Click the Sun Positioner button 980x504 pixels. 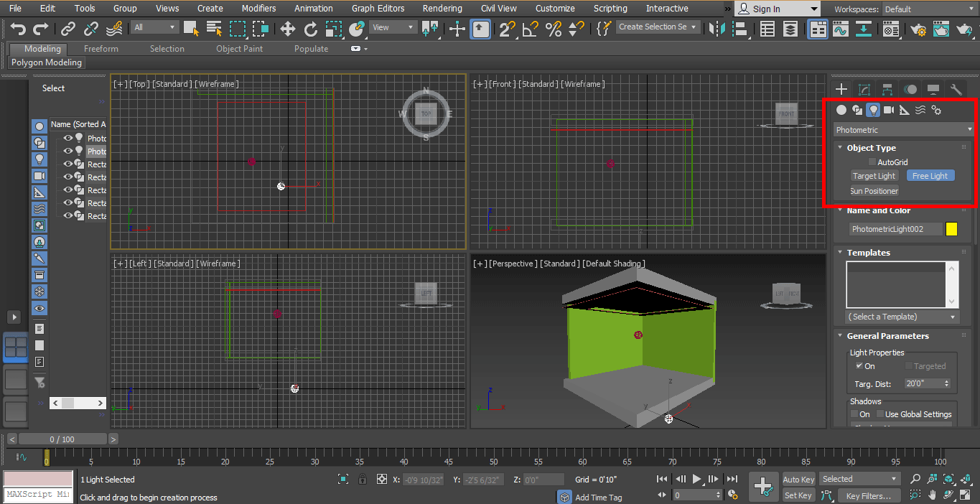pyautogui.click(x=874, y=191)
